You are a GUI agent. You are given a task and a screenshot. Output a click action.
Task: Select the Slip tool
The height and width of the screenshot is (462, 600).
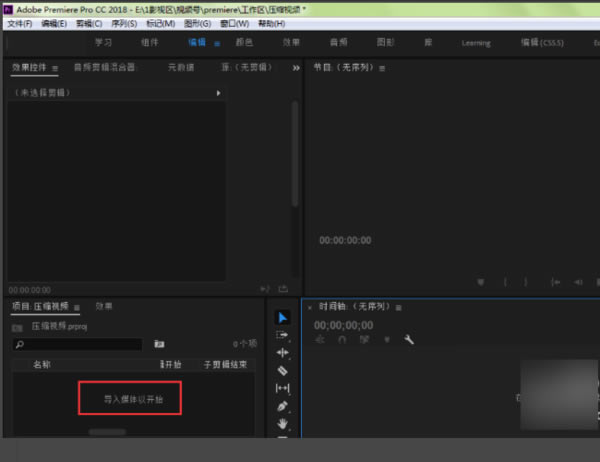(x=282, y=388)
